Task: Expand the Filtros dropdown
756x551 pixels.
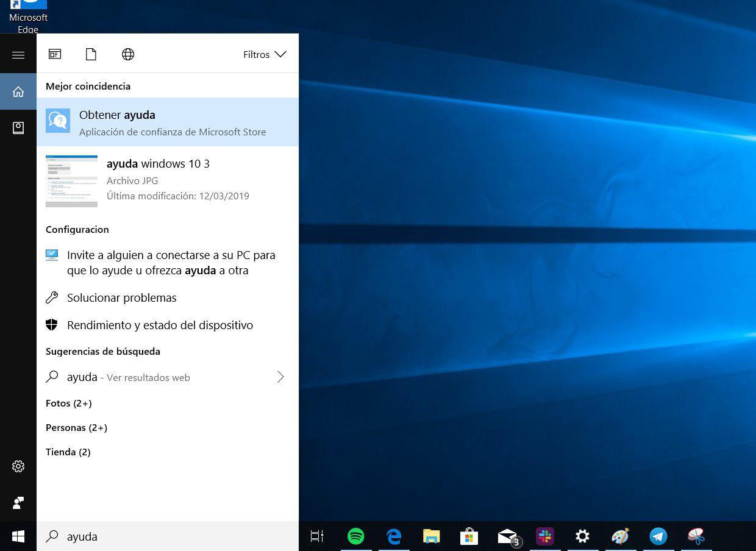Action: 264,54
